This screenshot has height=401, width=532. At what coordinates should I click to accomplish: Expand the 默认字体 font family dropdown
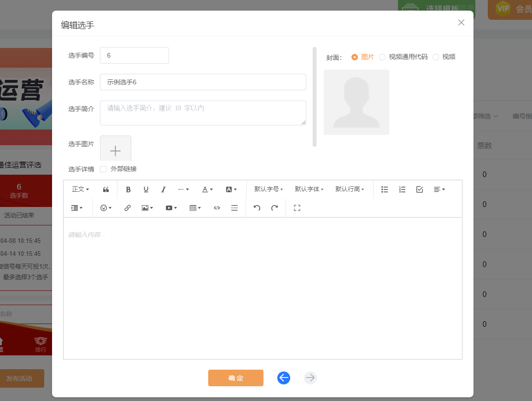tap(309, 189)
